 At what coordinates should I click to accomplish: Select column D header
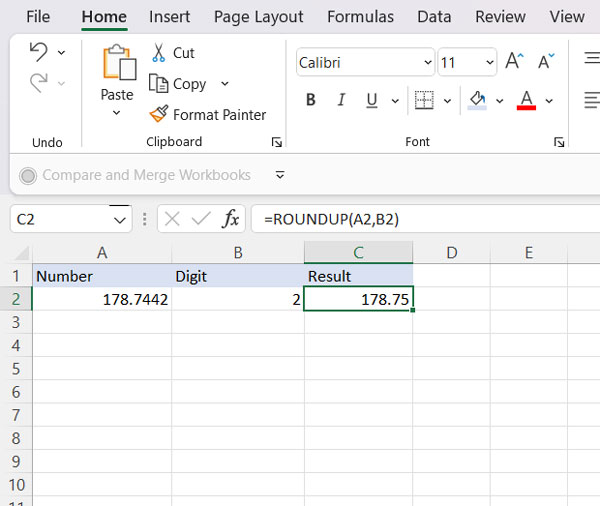(452, 253)
